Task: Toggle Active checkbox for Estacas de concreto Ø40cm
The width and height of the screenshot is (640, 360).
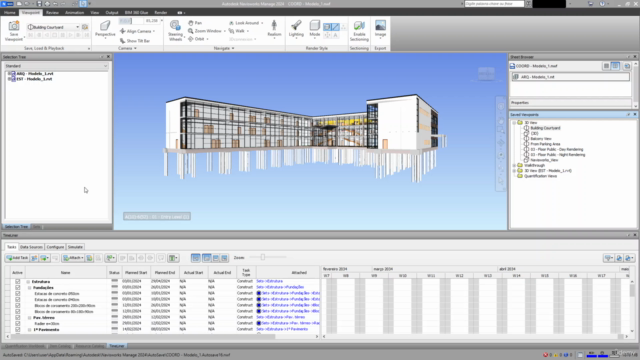Action: [18, 300]
